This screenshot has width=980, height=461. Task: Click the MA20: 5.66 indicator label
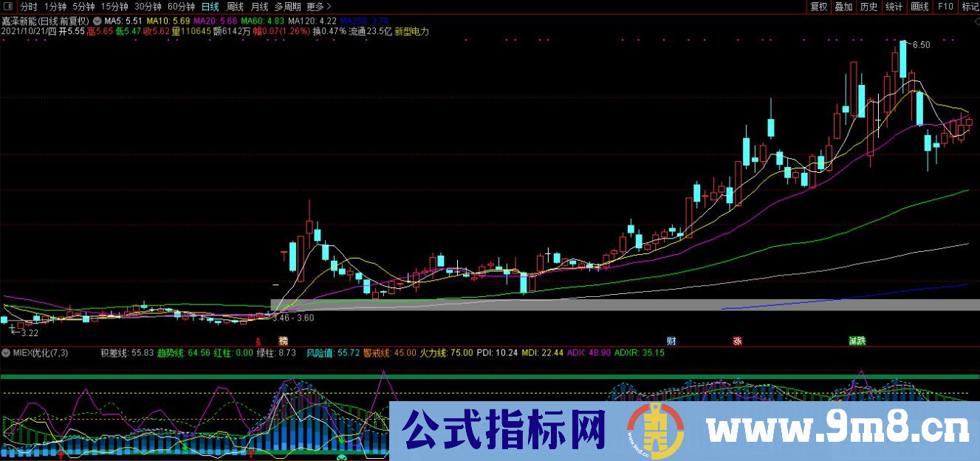tap(214, 21)
